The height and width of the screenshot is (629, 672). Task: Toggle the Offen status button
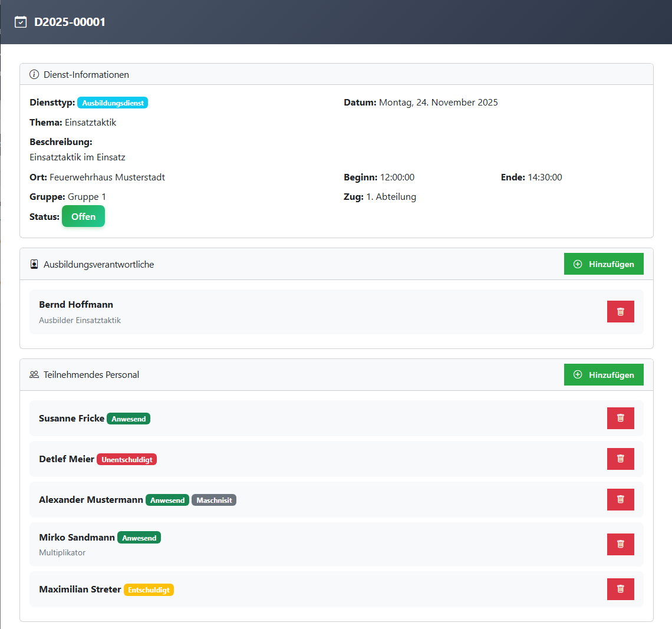[x=83, y=216]
